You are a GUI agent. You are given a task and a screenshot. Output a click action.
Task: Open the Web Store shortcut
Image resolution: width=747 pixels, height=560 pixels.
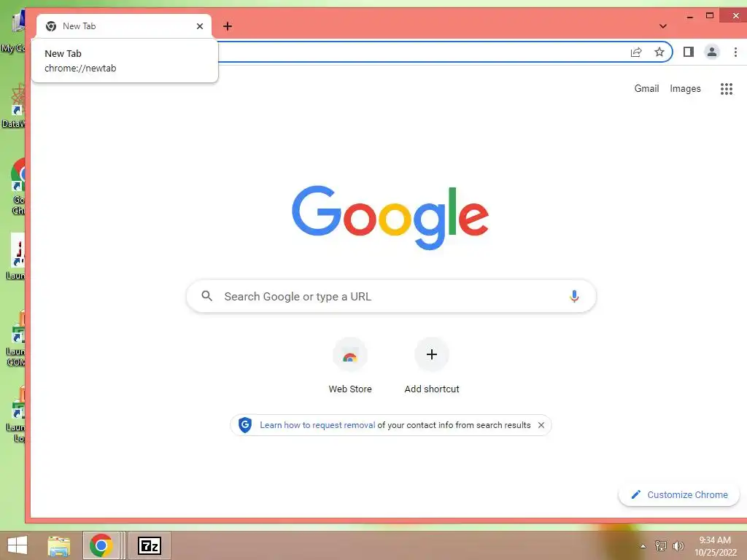(350, 355)
